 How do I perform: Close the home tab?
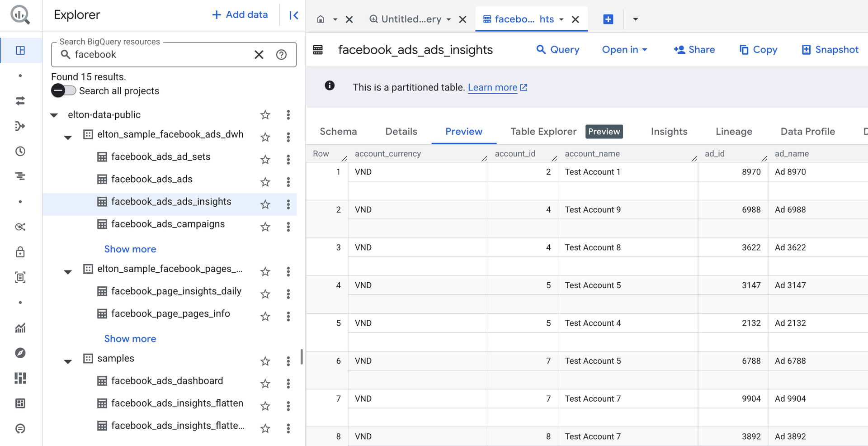coord(349,19)
